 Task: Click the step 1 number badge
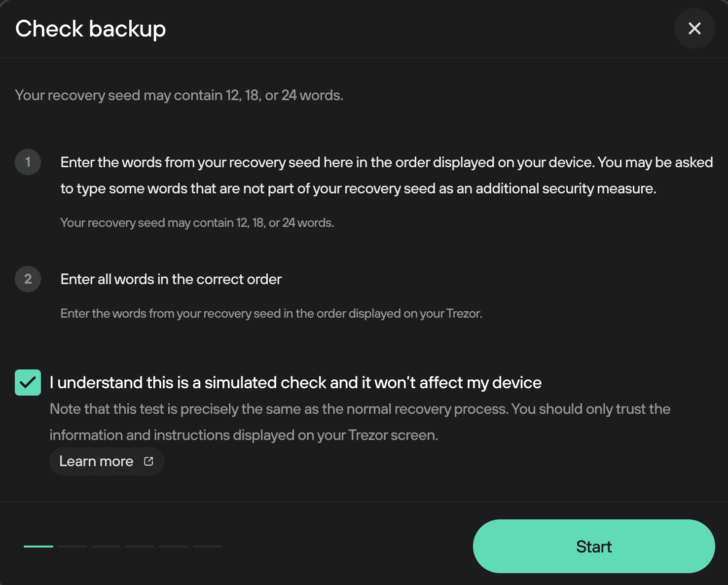coord(28,162)
